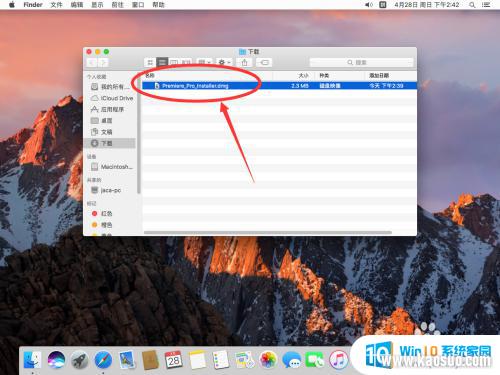Open iTunes from the Dock
The height and width of the screenshot is (375, 500).
339,360
